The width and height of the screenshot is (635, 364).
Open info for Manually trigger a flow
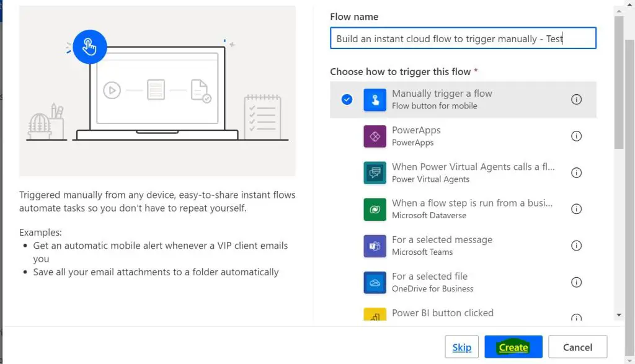click(x=576, y=100)
